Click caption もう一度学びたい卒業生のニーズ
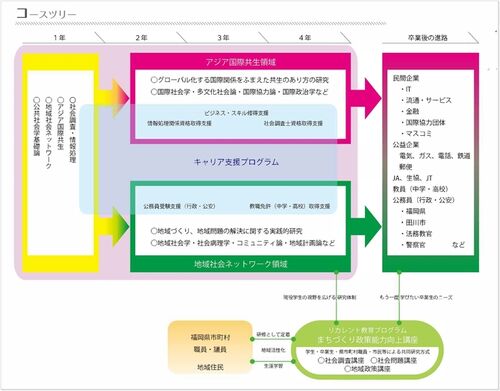This screenshot has width=500, height=391. tap(416, 297)
